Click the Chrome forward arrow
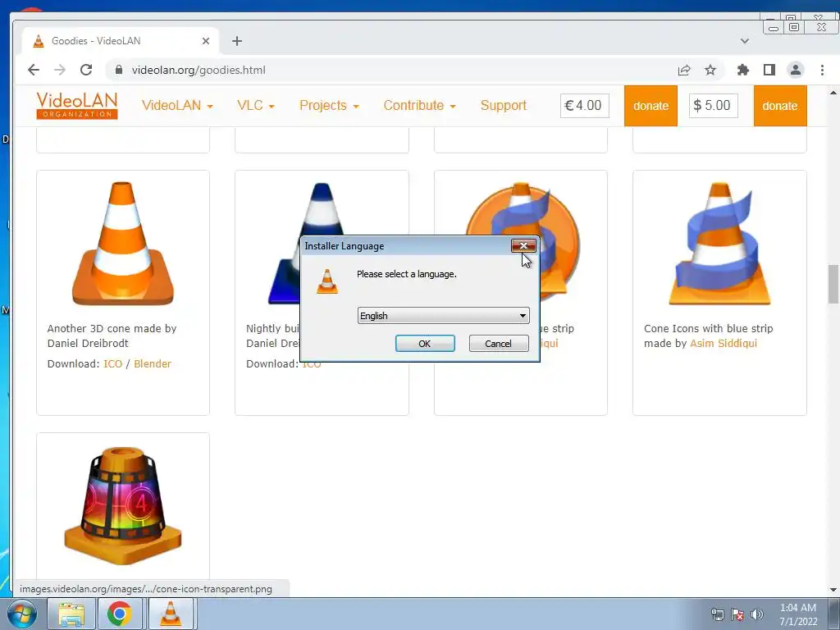Viewport: 840px width, 630px height. click(60, 70)
